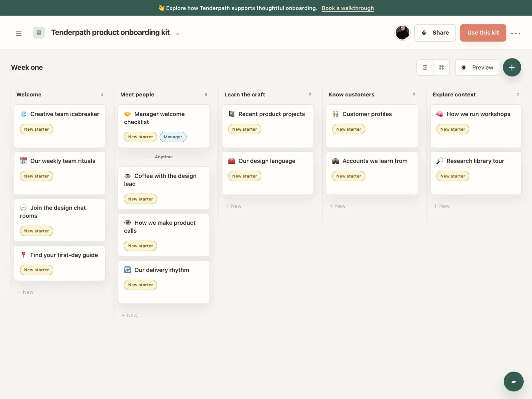Click handshake icon on Manager welcome checklist
Image resolution: width=532 pixels, height=399 pixels.
pos(127,114)
